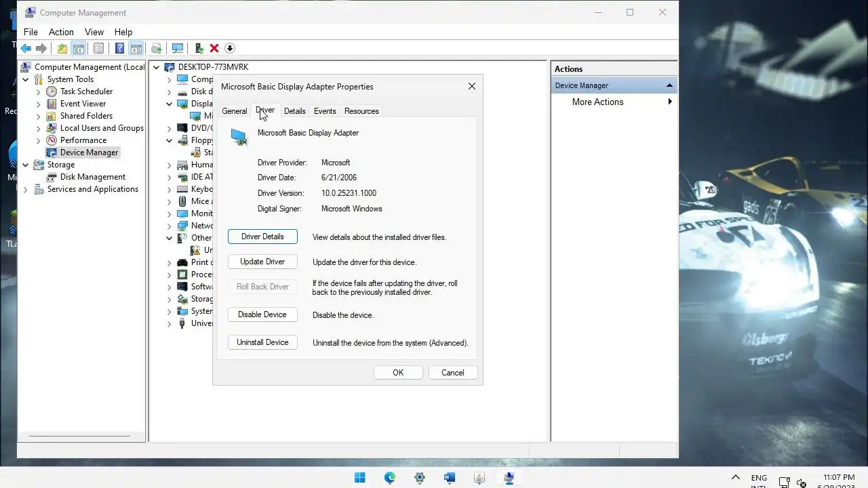Show hidden tray icons chevron
The width and height of the screenshot is (868, 488).
(x=735, y=478)
